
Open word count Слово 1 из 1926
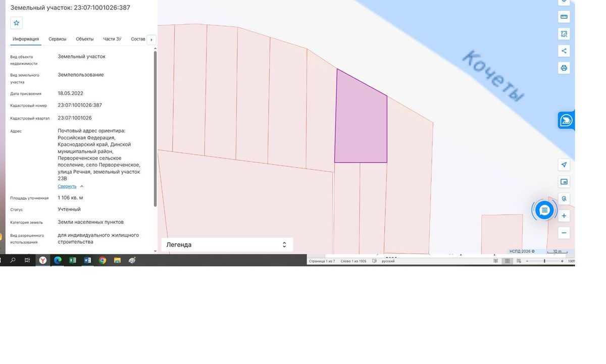(x=353, y=261)
